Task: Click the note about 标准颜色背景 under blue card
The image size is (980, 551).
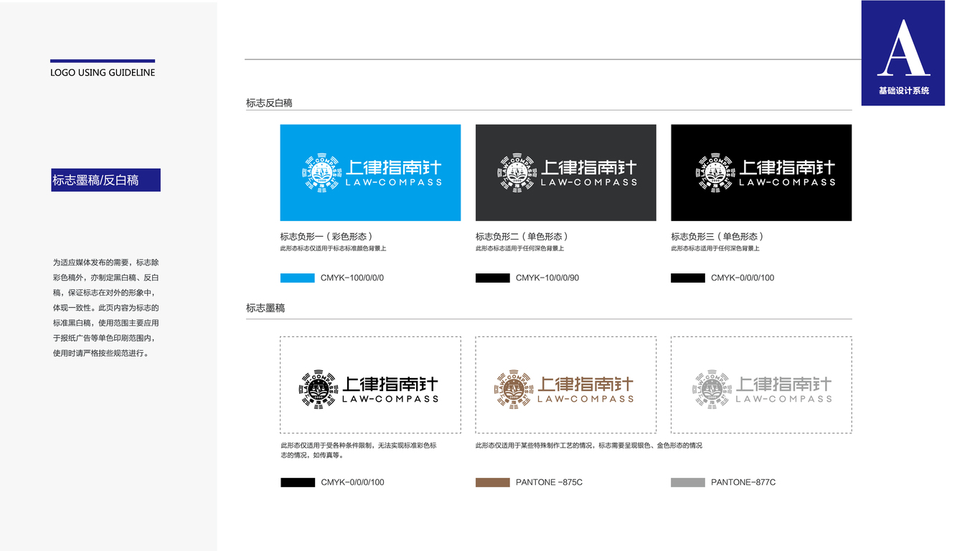Action: [x=334, y=248]
